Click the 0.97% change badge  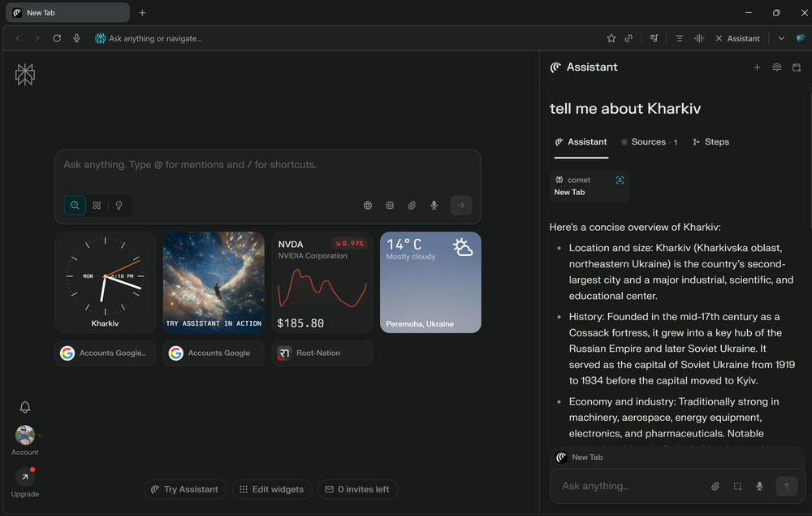point(349,244)
